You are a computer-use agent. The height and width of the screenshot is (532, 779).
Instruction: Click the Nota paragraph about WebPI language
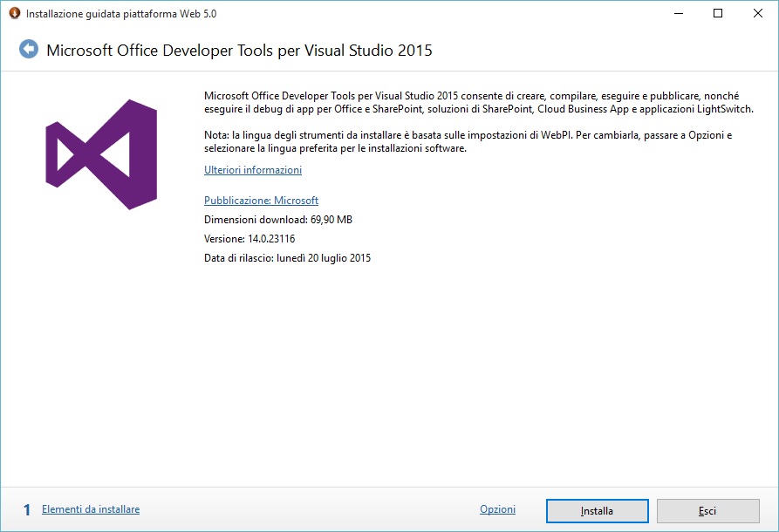[x=468, y=141]
